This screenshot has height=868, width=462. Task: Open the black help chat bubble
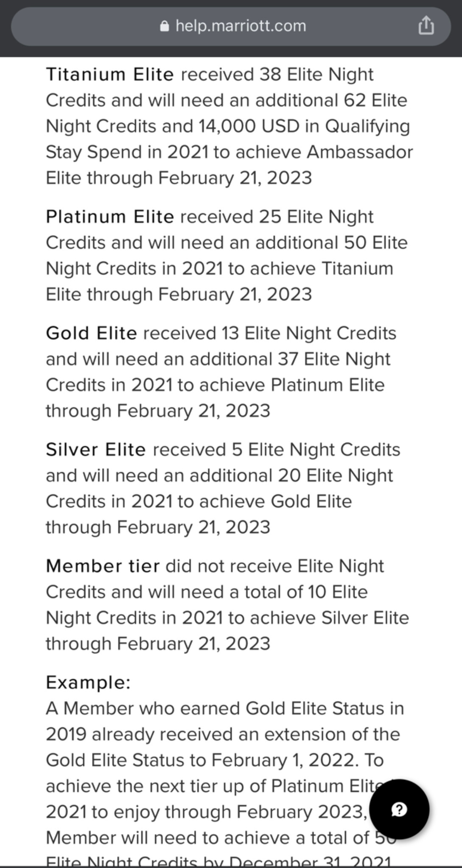point(399,809)
